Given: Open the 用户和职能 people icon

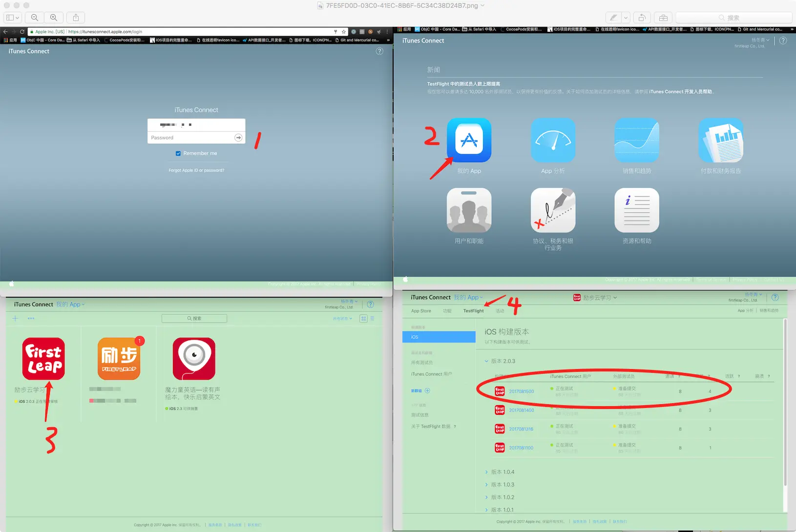Looking at the screenshot, I should [x=469, y=210].
